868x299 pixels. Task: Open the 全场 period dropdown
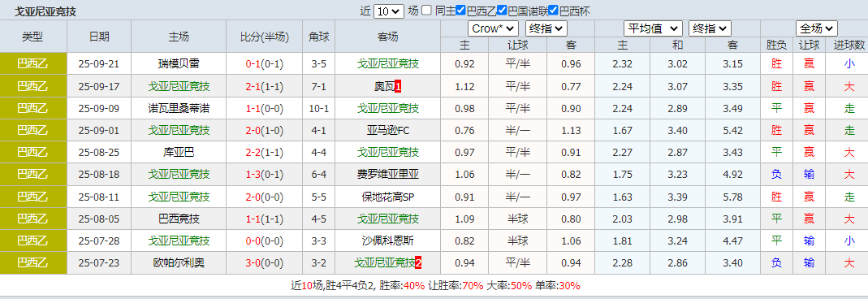click(817, 28)
